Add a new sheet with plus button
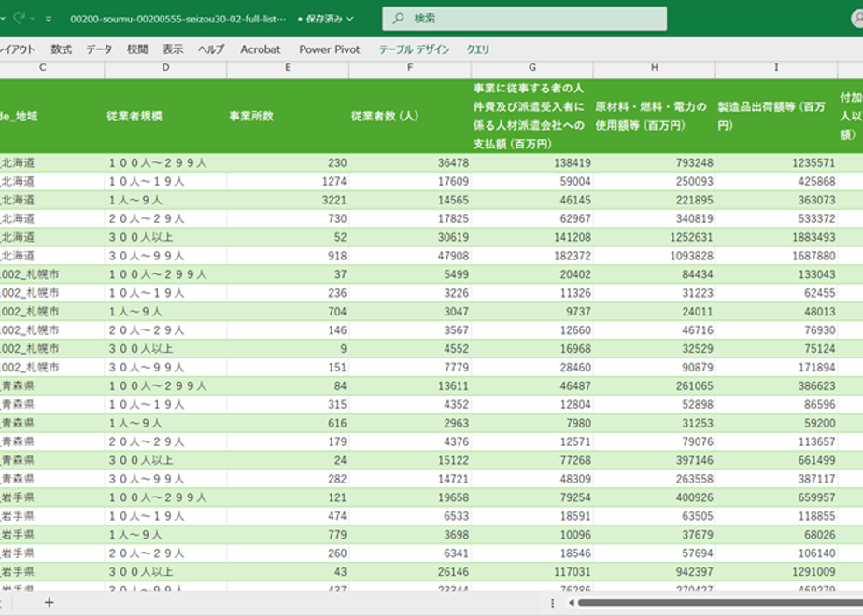 (49, 603)
